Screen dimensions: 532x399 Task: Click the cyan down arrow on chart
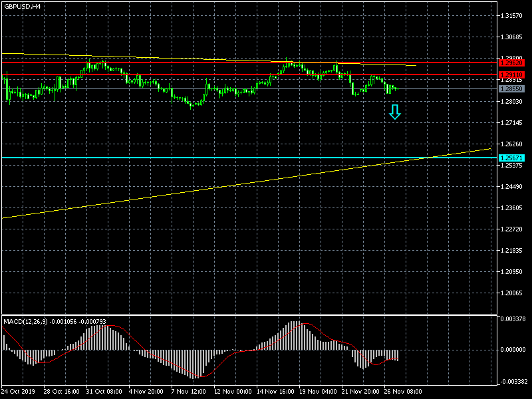click(395, 112)
